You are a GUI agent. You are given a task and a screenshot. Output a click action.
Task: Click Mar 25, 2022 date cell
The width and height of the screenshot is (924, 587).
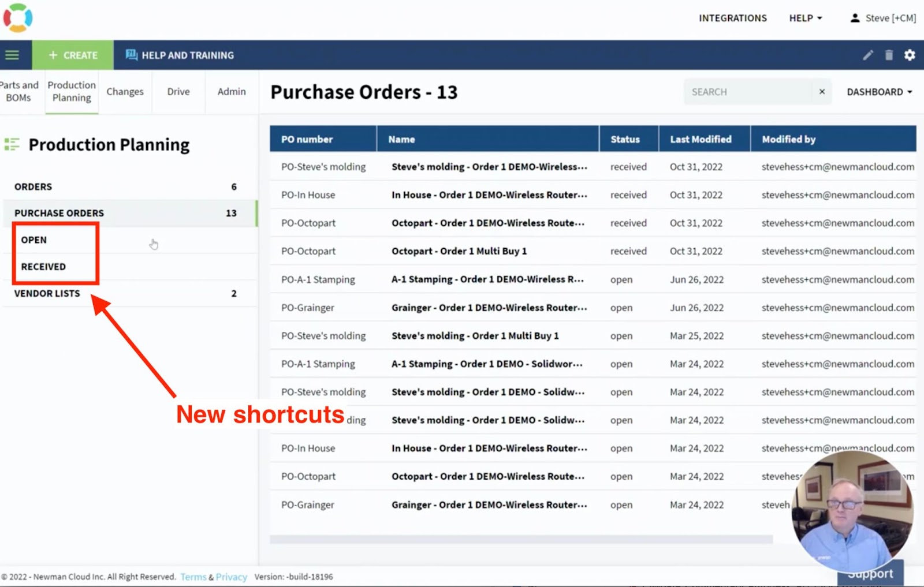[x=696, y=336]
